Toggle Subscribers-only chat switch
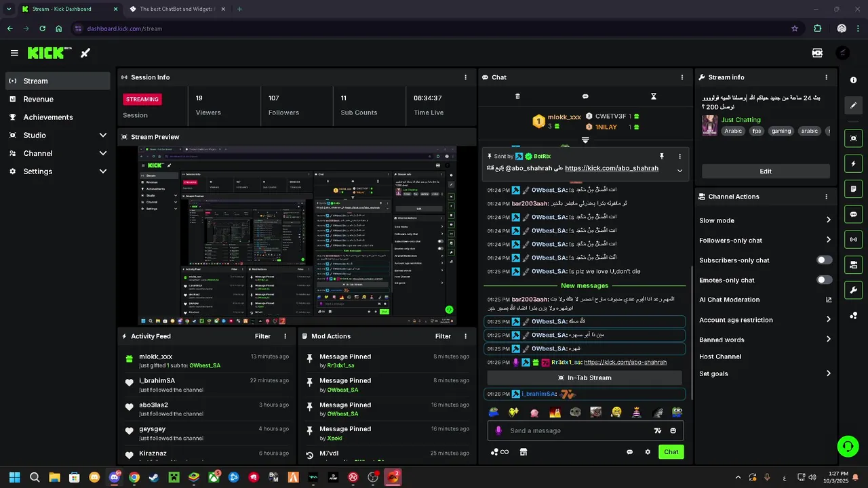 [825, 260]
